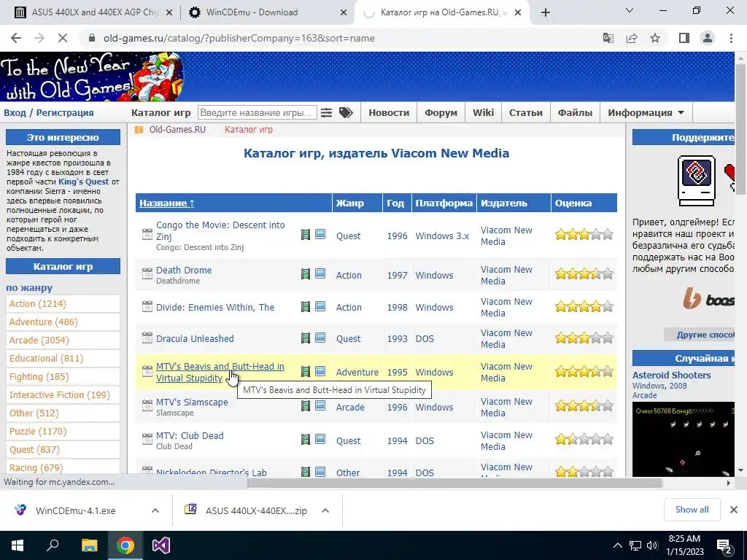The height and width of the screenshot is (560, 747).
Task: Show hidden system tray icons
Action: tap(617, 545)
